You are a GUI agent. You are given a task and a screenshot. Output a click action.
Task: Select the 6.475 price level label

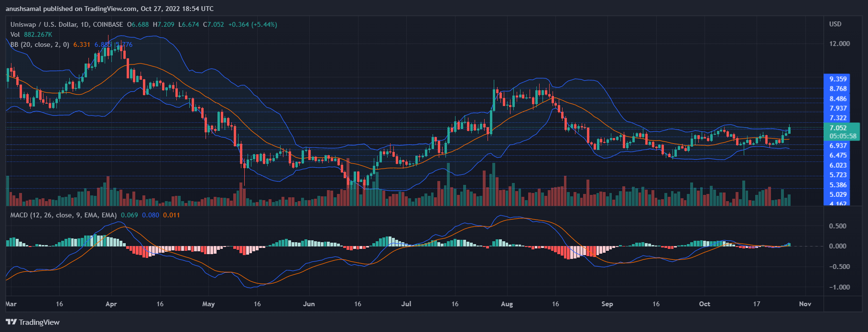point(838,155)
